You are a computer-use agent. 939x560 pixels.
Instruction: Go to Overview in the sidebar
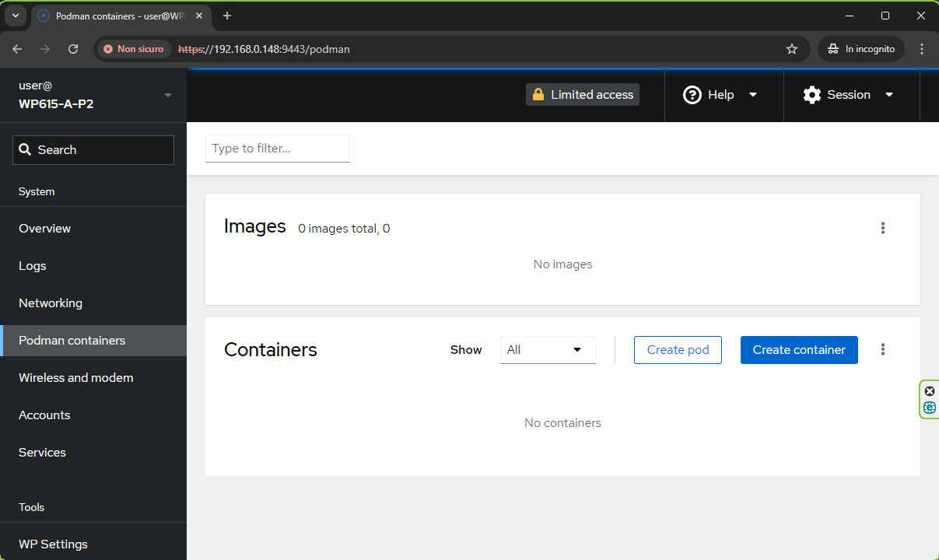tap(45, 229)
